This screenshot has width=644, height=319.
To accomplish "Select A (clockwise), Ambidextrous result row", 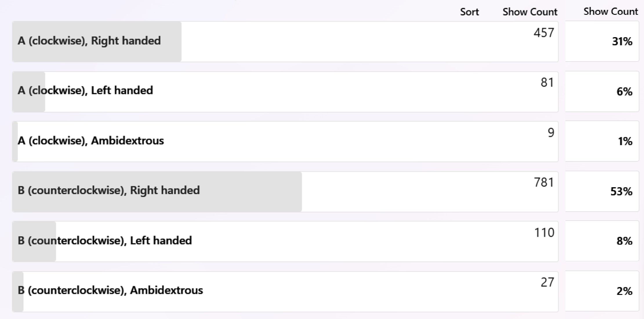I will pos(285,142).
